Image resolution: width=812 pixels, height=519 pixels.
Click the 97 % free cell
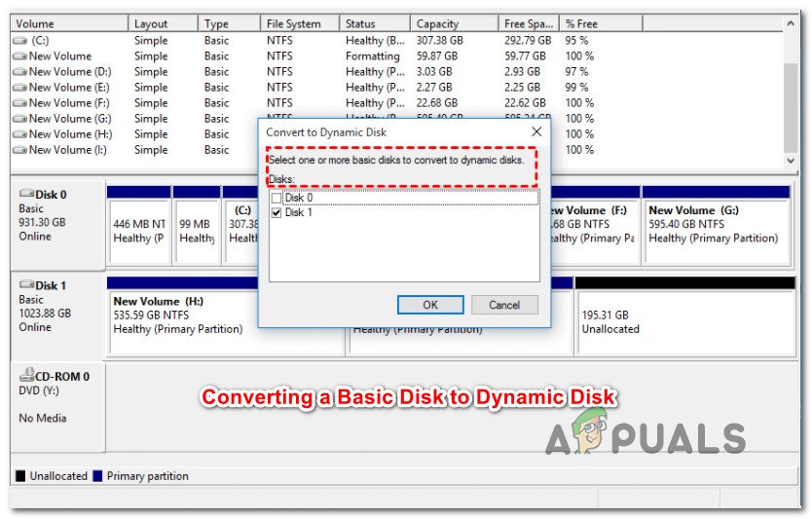576,71
